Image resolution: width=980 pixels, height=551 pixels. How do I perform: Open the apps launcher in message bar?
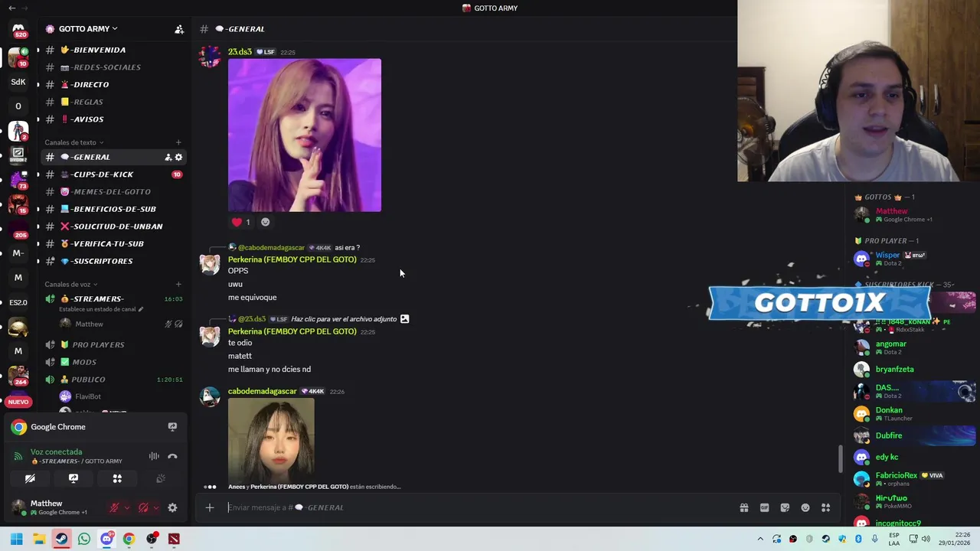(x=826, y=507)
